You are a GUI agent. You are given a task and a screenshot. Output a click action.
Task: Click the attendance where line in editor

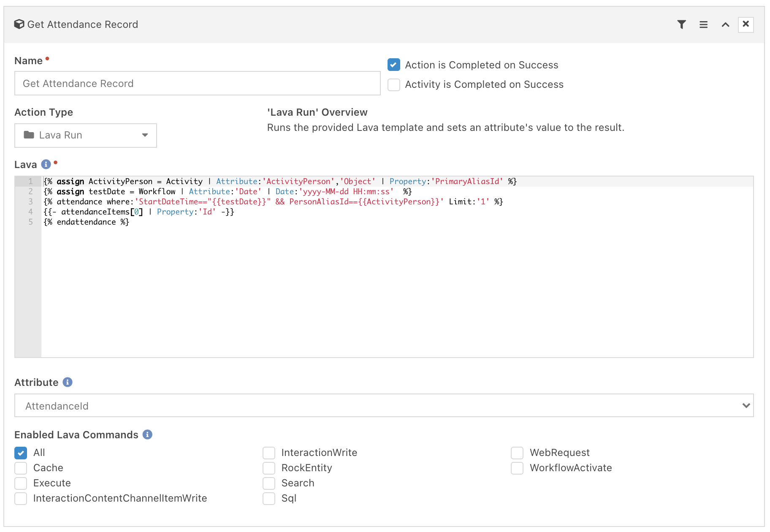click(273, 202)
